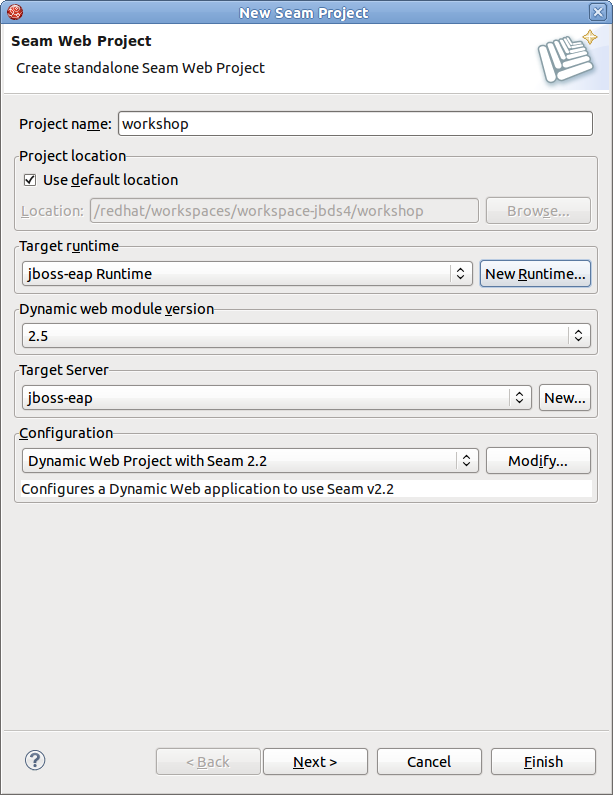Screen dimensions: 613x795
Task: Click the New Runtime... button
Action: tap(535, 273)
